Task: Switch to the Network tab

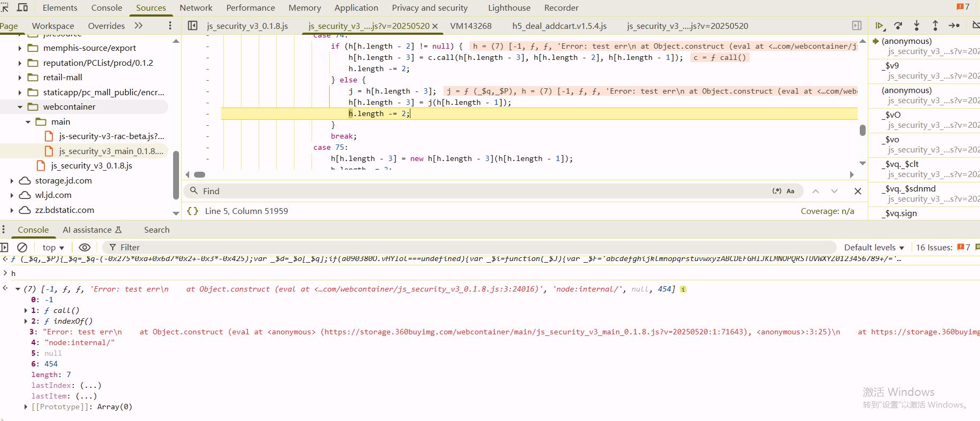Action: point(196,7)
